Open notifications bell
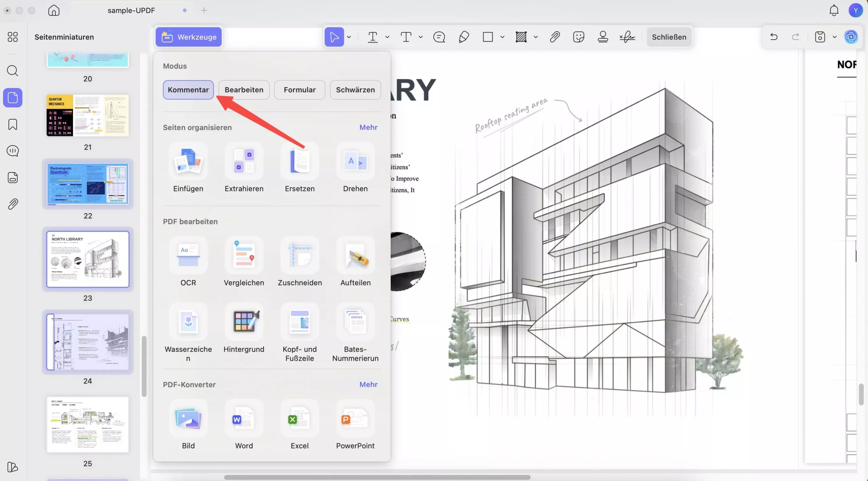Screen dimensions: 868x481 click(x=834, y=11)
